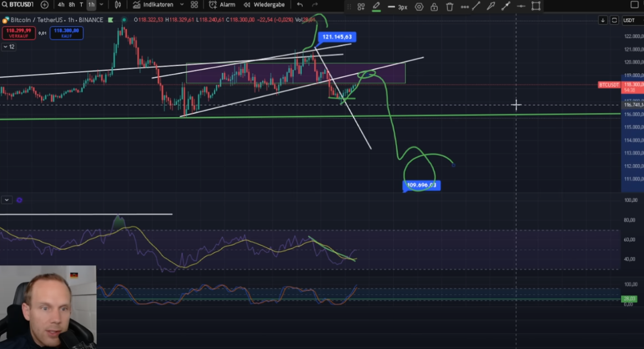Toggle the drawing lock icon
This screenshot has height=349, width=644.
(x=434, y=7)
